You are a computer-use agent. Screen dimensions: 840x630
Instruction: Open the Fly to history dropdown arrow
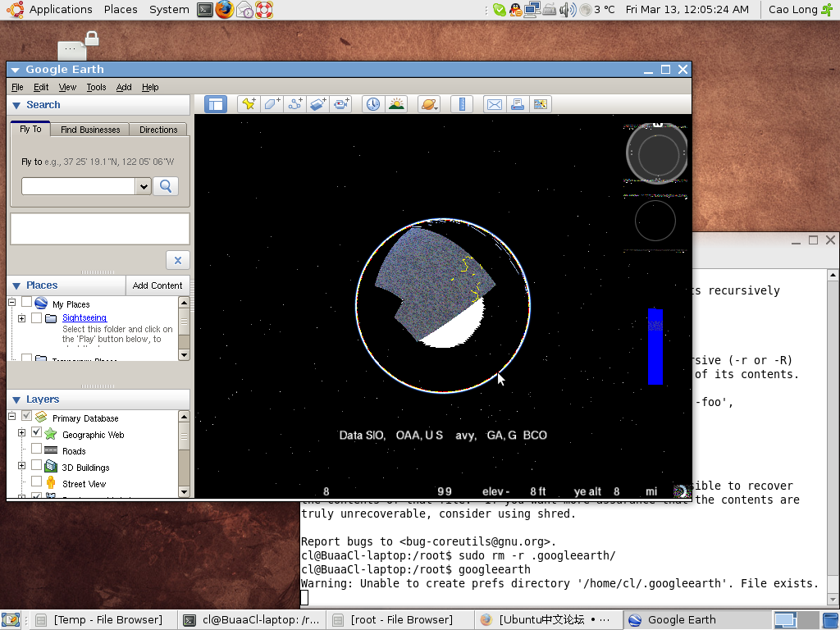tap(143, 186)
